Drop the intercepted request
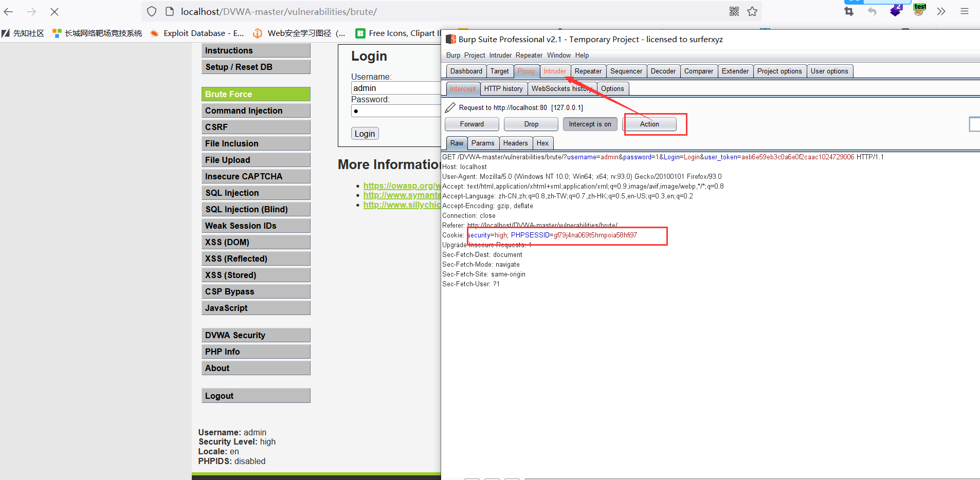Screen dimensions: 980x480 (531, 124)
